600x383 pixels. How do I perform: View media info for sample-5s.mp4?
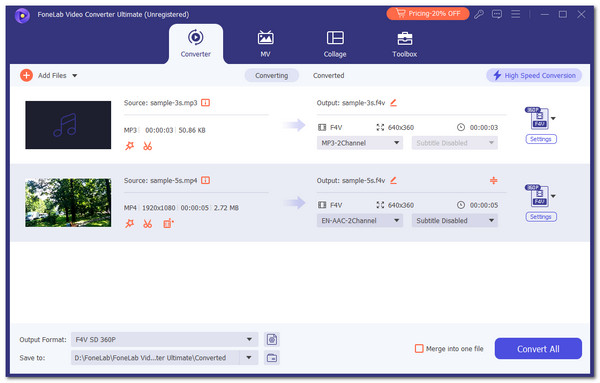[205, 180]
